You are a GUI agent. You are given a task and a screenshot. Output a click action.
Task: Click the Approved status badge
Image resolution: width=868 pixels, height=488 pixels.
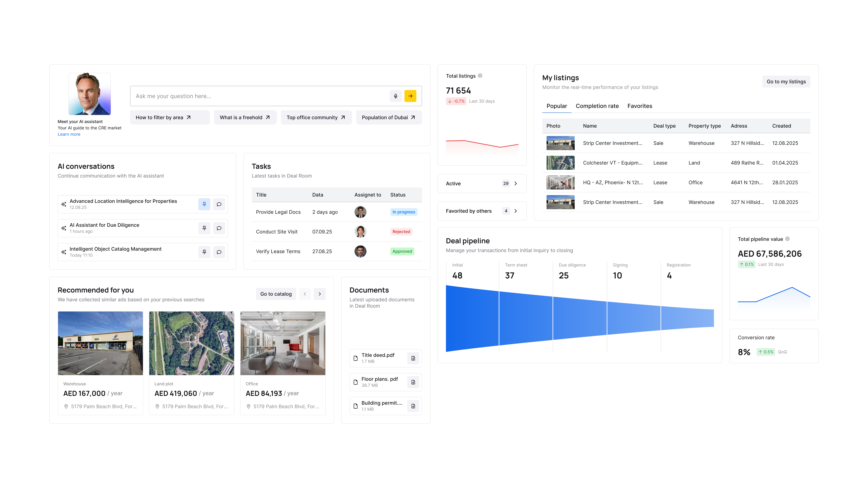[x=402, y=251]
